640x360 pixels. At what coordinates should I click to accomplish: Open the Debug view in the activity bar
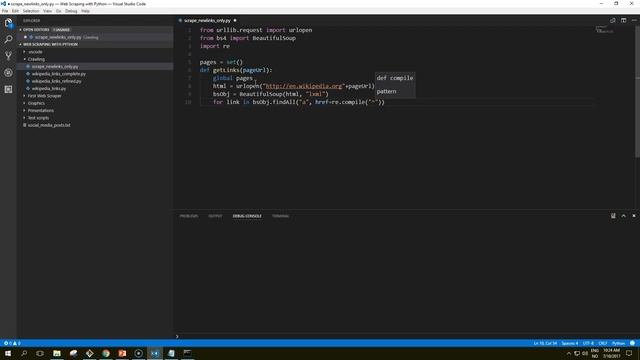point(8,73)
